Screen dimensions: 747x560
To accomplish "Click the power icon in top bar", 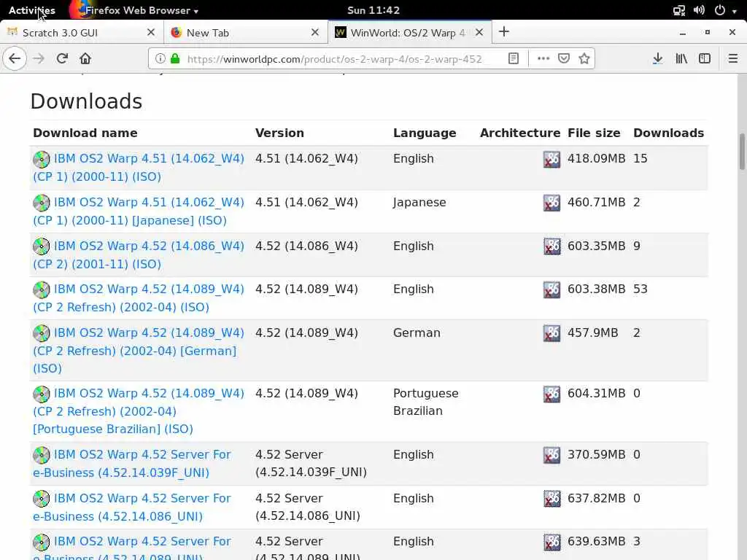I will [720, 10].
